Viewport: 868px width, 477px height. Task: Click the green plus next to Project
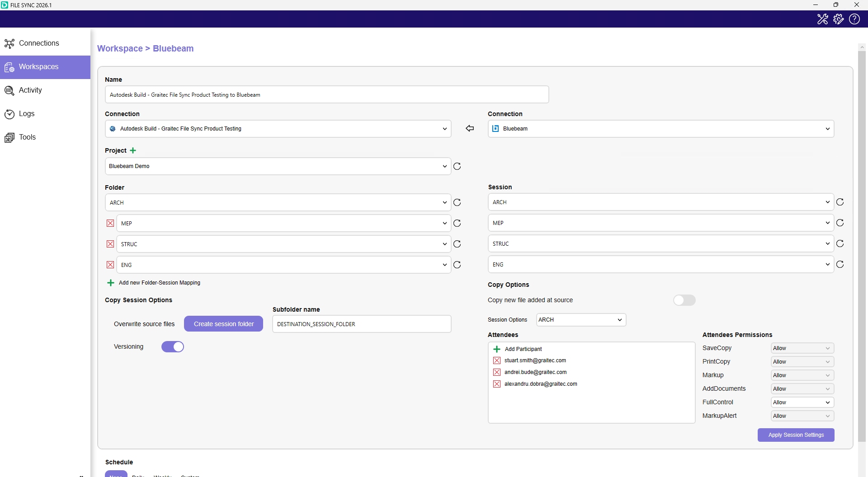(133, 150)
